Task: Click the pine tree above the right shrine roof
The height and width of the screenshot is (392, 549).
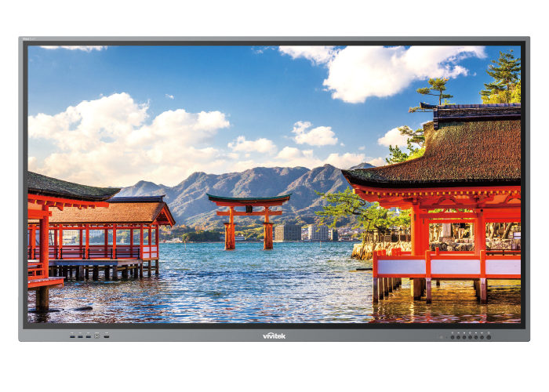Action: click(x=504, y=77)
